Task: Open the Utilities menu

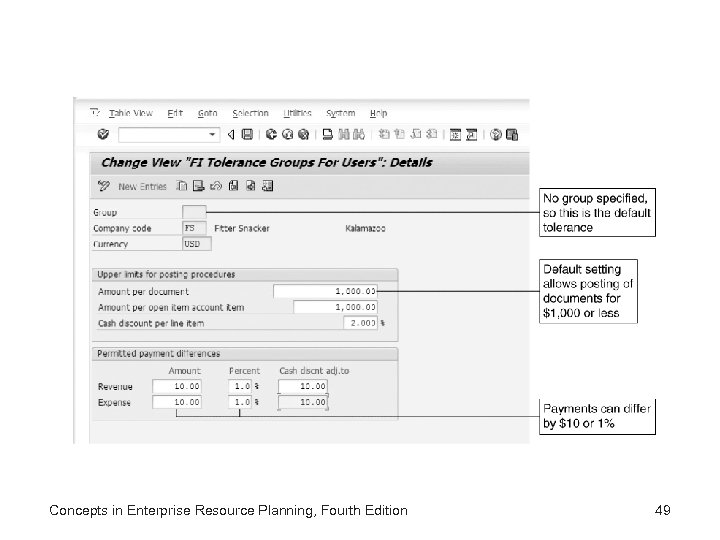Action: 297,113
